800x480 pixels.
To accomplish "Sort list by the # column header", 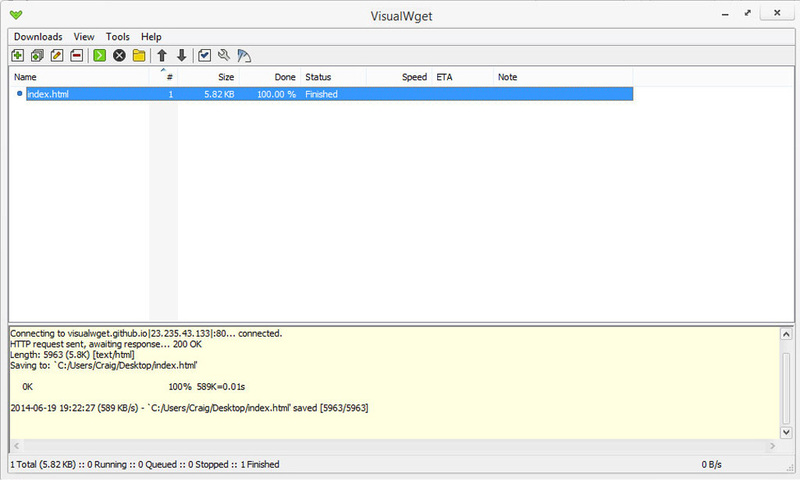I will pyautogui.click(x=163, y=77).
